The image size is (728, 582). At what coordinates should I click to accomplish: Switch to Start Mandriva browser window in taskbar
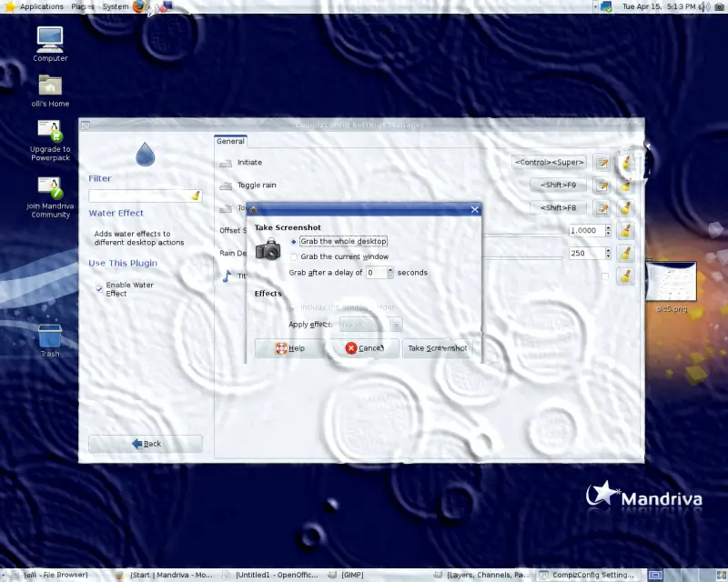click(164, 575)
